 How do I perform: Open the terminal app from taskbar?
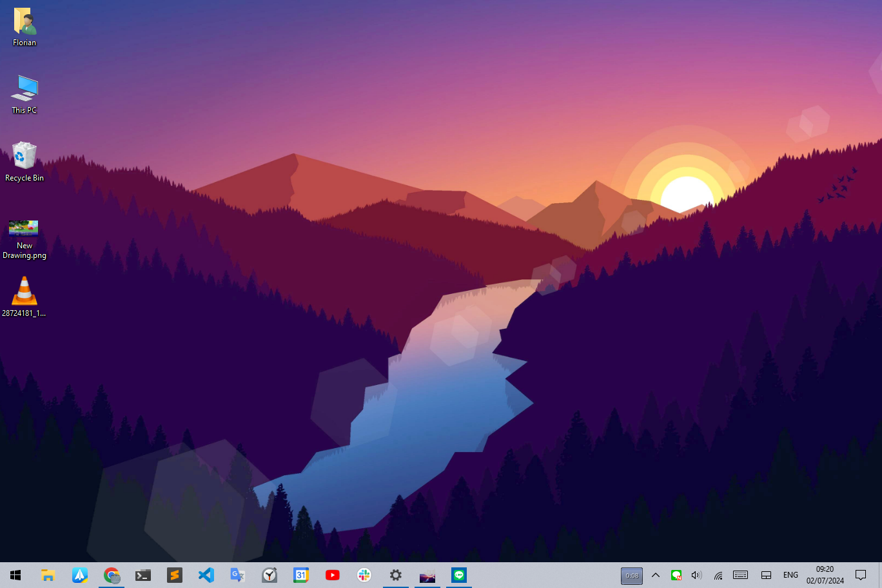(143, 575)
